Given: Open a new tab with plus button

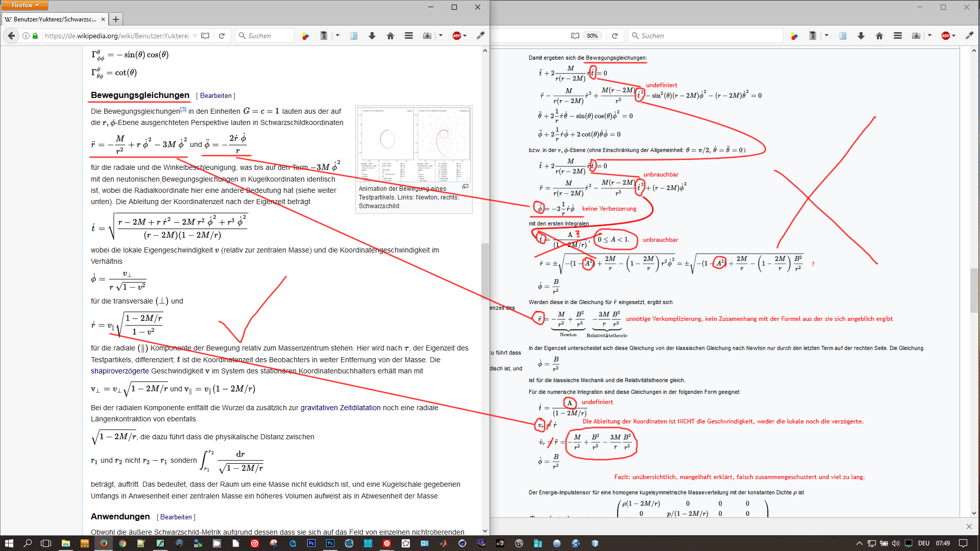Looking at the screenshot, I should [x=116, y=19].
